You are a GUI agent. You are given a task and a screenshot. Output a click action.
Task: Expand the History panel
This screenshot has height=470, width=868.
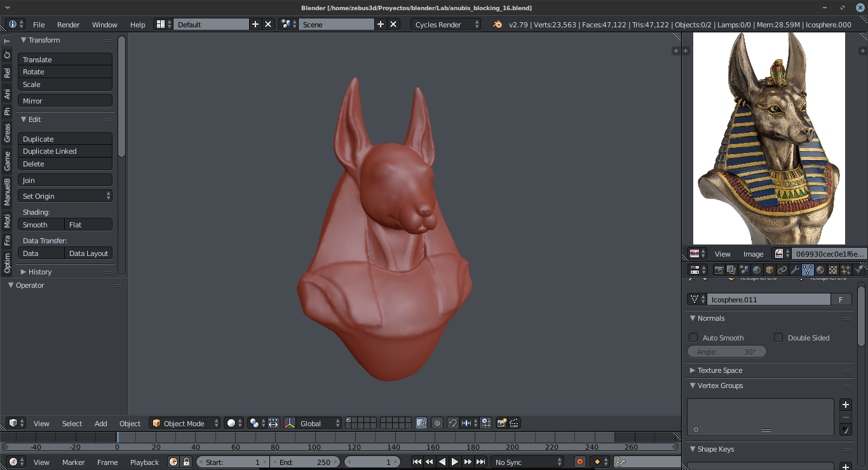coord(39,272)
